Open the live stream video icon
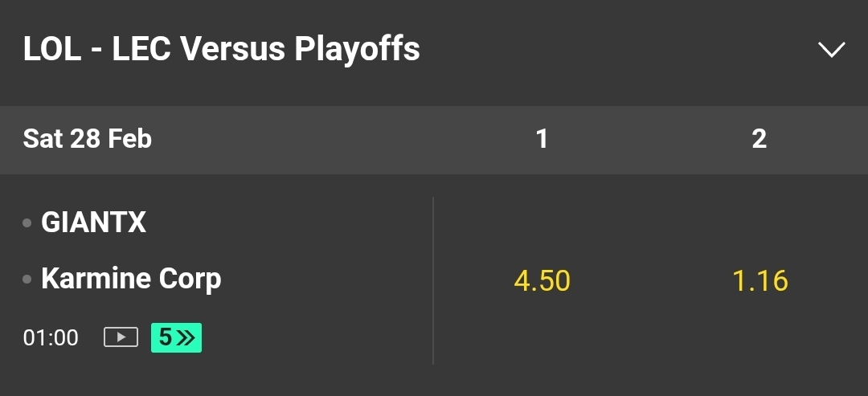Screen dimensions: 868x396 click(121, 337)
